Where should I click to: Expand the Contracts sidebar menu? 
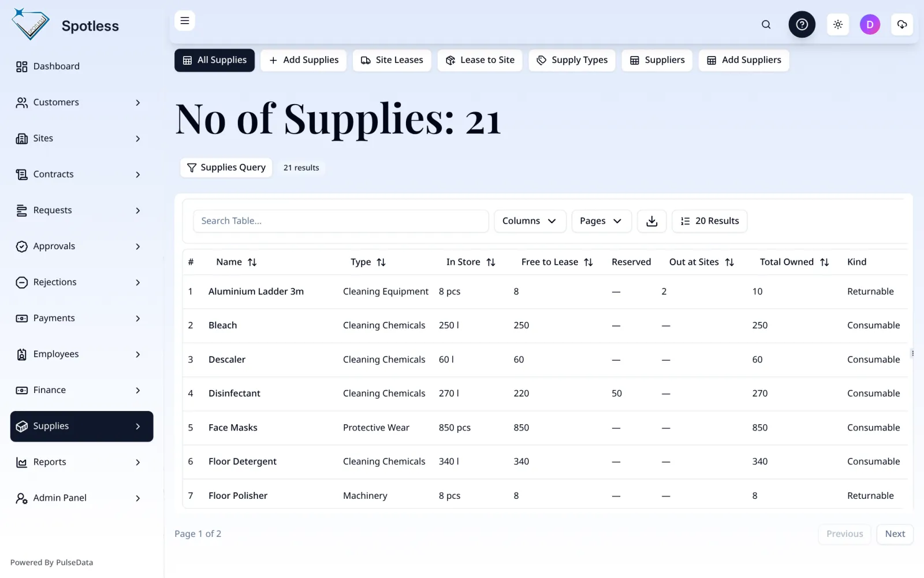coord(81,174)
